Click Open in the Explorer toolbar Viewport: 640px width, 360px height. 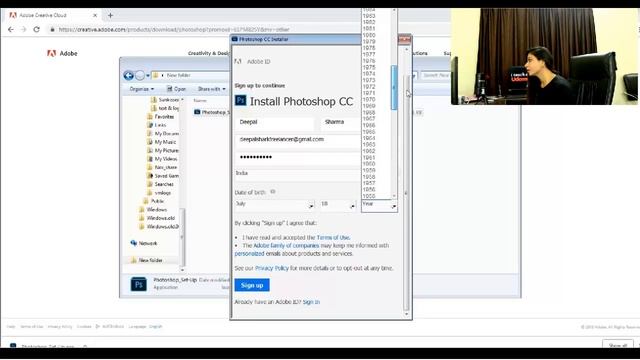(176, 89)
